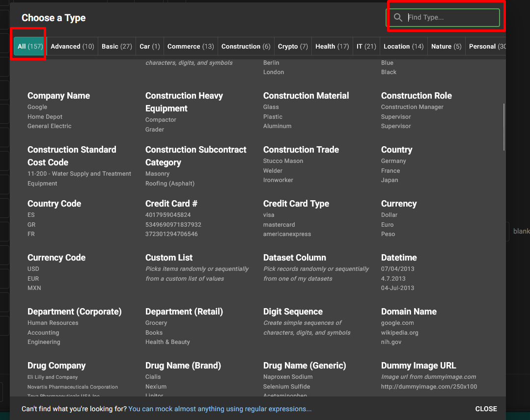The image size is (530, 420).
Task: Select the Construction (6) tab
Action: [x=246, y=46]
